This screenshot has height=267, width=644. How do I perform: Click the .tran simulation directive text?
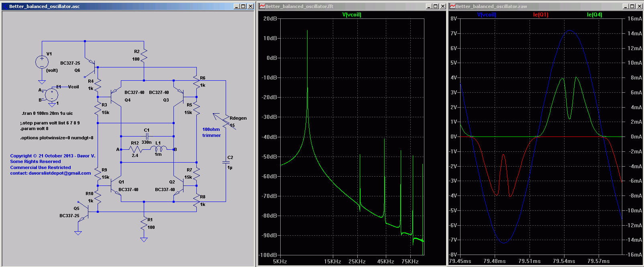click(47, 113)
